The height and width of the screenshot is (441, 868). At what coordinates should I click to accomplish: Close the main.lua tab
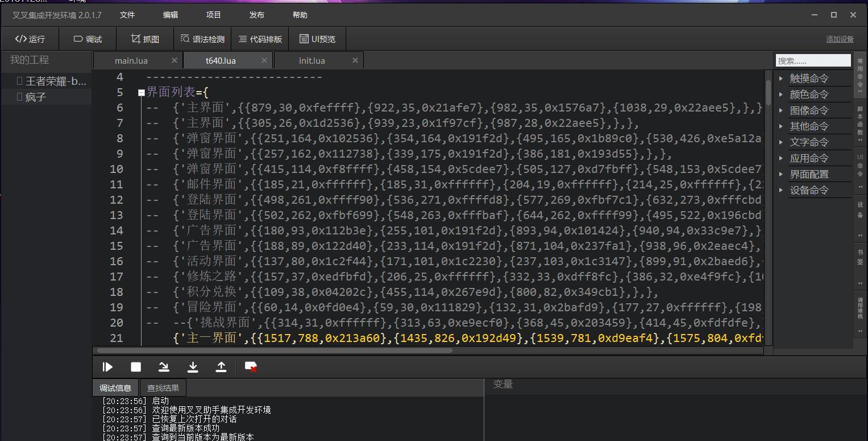pos(175,60)
